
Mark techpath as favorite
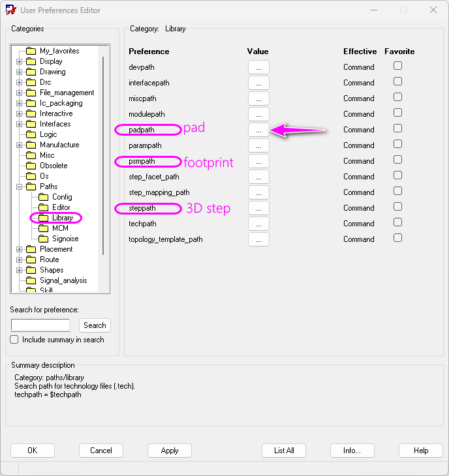tap(397, 222)
